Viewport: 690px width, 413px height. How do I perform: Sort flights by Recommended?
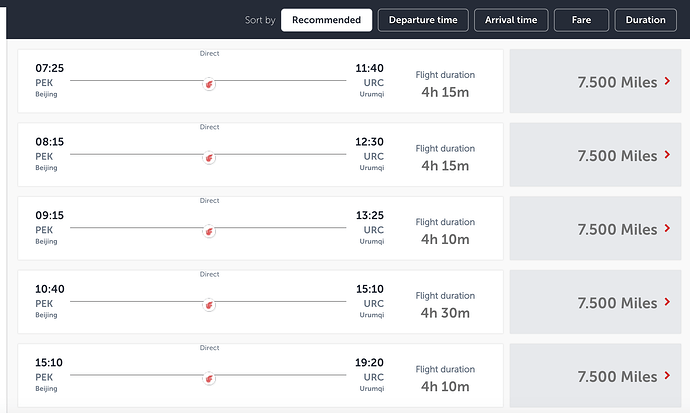pyautogui.click(x=326, y=20)
